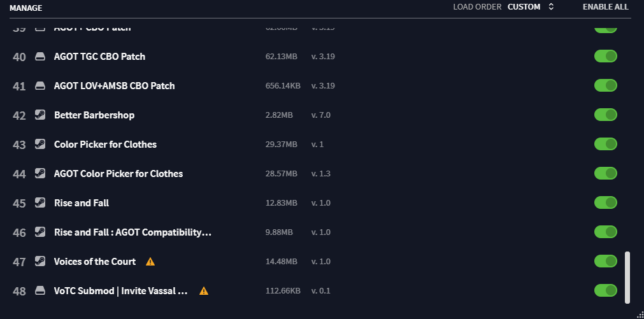The image size is (644, 319).
Task: Toggle the VoTC Submod switch
Action: click(605, 290)
